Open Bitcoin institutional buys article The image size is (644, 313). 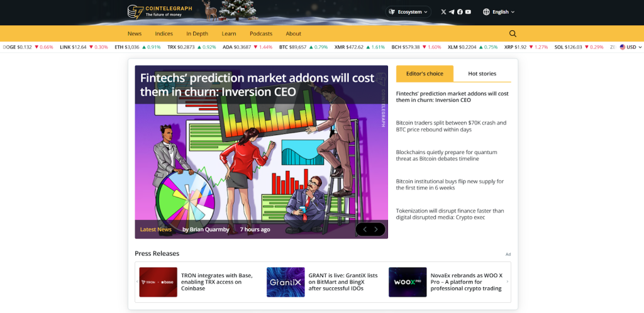click(450, 185)
